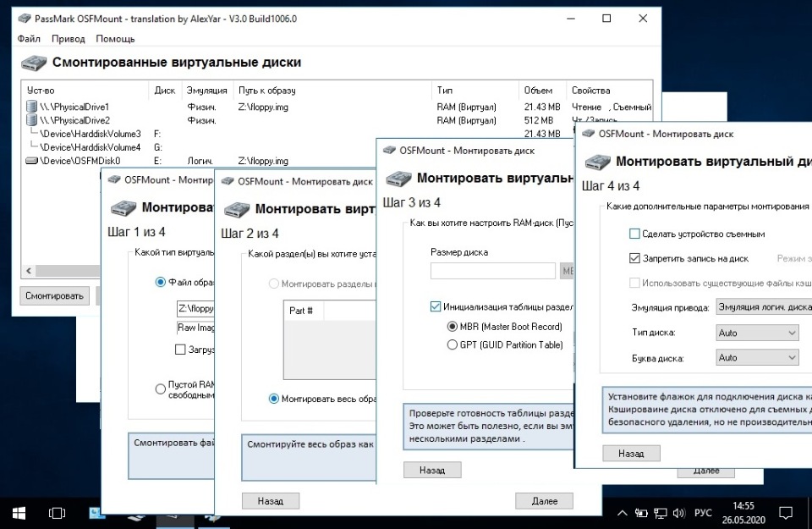Click the Эмуляция column header

206,91
